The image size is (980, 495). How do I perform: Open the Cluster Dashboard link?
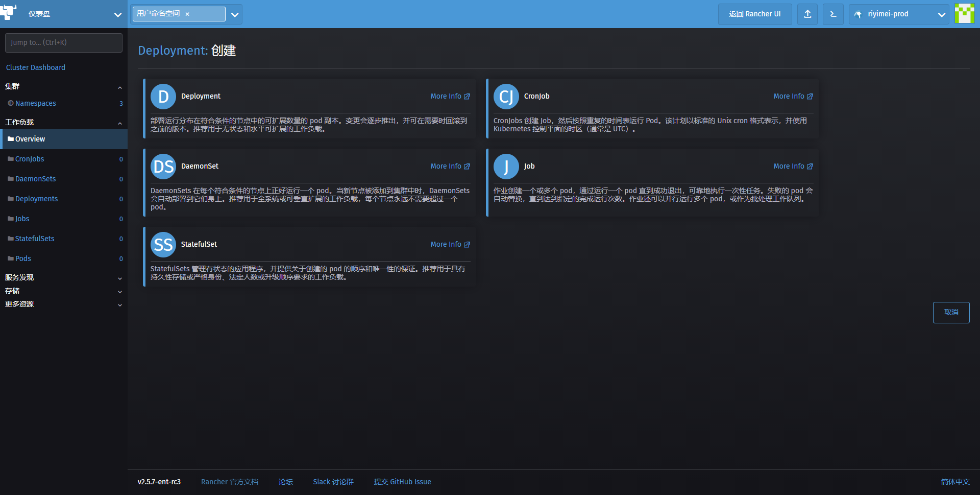coord(36,67)
